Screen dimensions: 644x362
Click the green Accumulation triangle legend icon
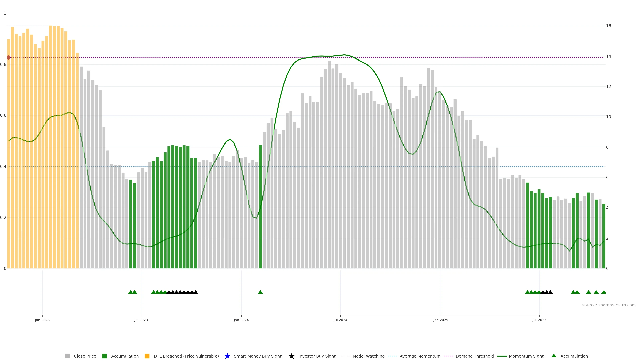(x=554, y=356)
